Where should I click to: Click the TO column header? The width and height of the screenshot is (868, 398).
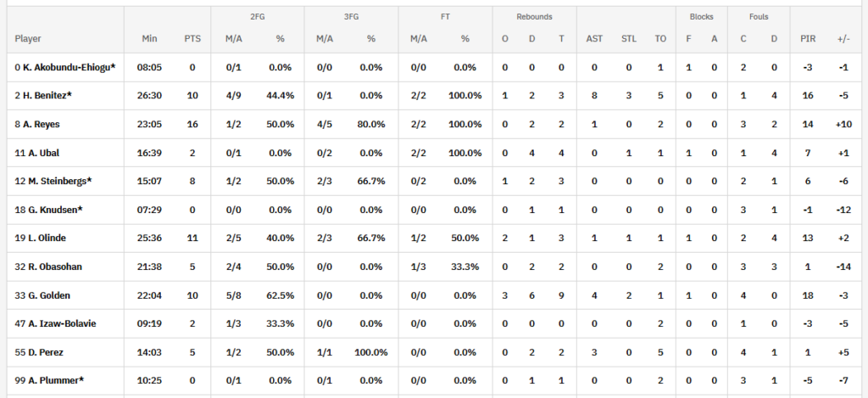(x=661, y=38)
